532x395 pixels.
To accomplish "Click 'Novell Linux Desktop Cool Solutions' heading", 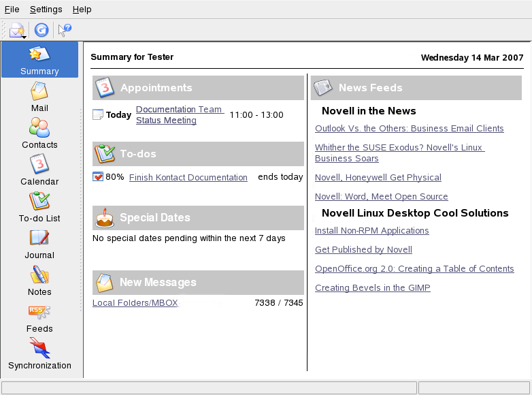I will (415, 213).
